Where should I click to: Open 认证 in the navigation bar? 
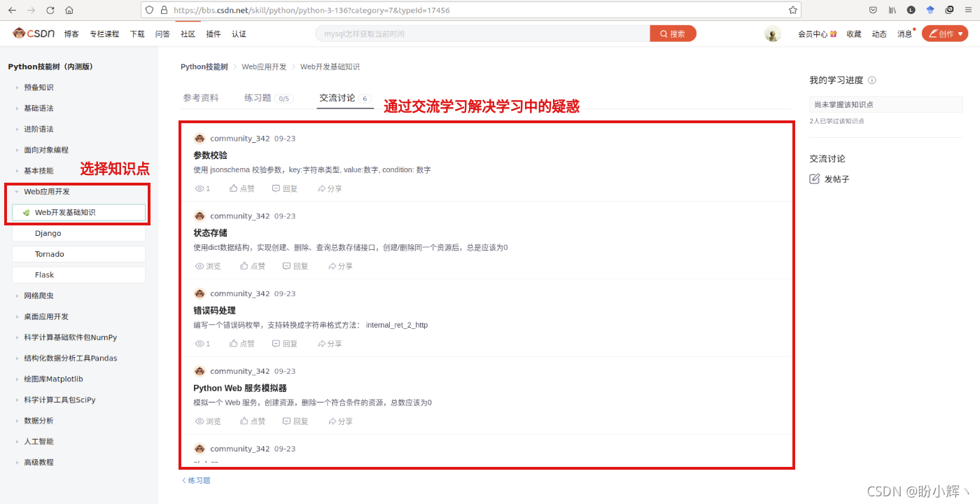[239, 34]
